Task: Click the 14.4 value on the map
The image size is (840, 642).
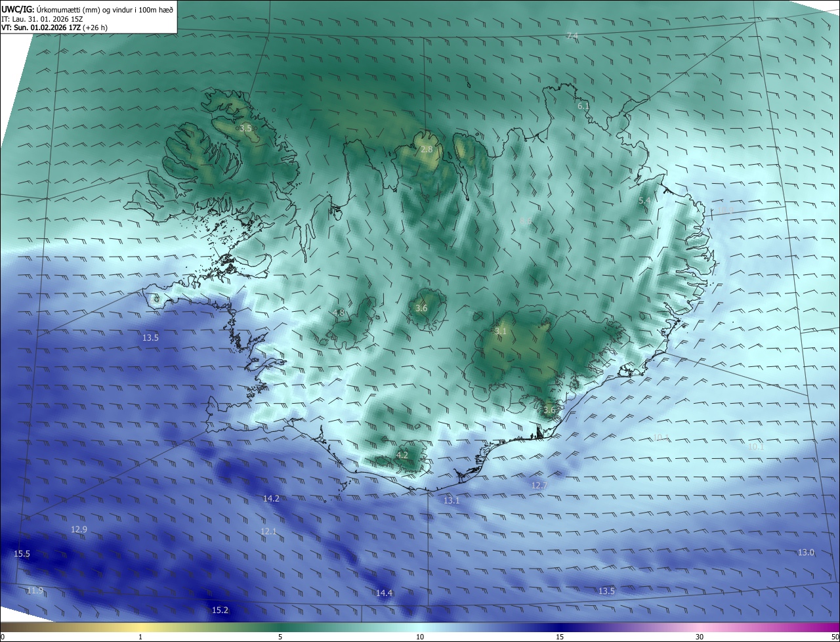Action: pyautogui.click(x=384, y=593)
